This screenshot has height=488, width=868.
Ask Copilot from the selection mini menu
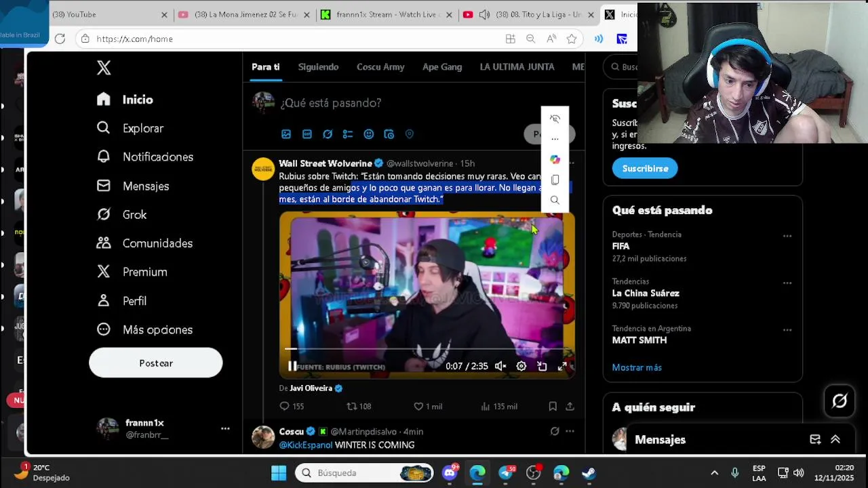tap(555, 159)
